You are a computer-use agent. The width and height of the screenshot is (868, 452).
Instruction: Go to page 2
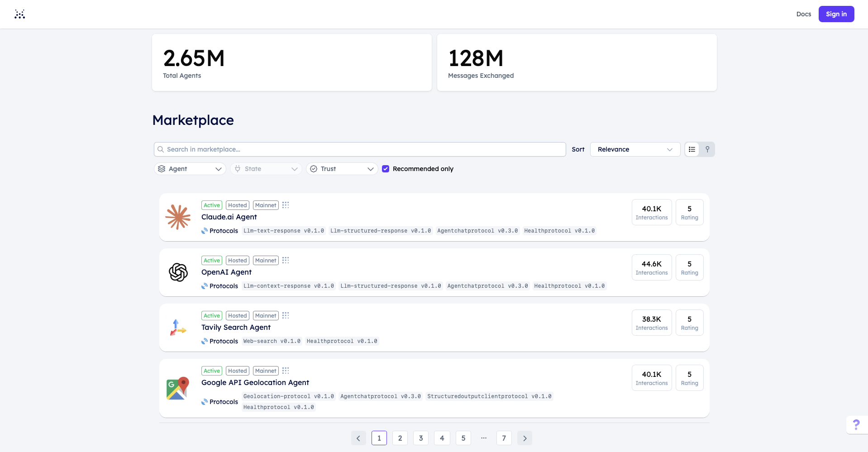tap(400, 438)
